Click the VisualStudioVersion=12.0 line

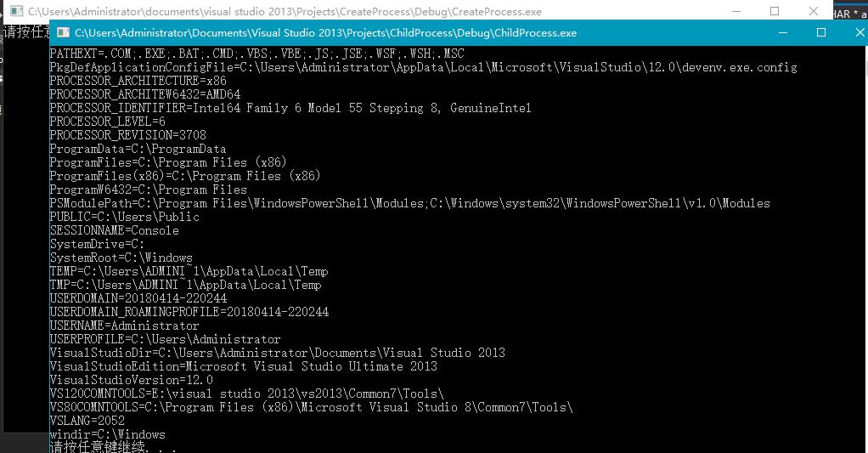tap(131, 380)
